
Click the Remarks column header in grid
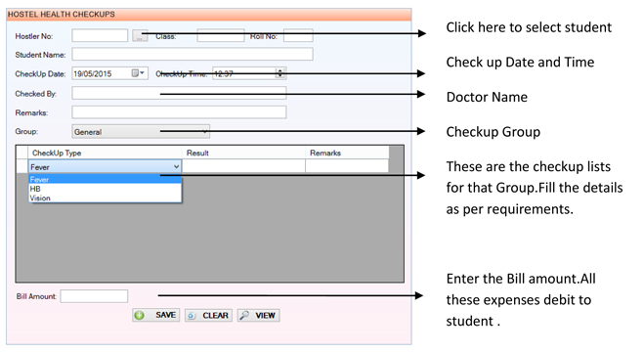[347, 153]
